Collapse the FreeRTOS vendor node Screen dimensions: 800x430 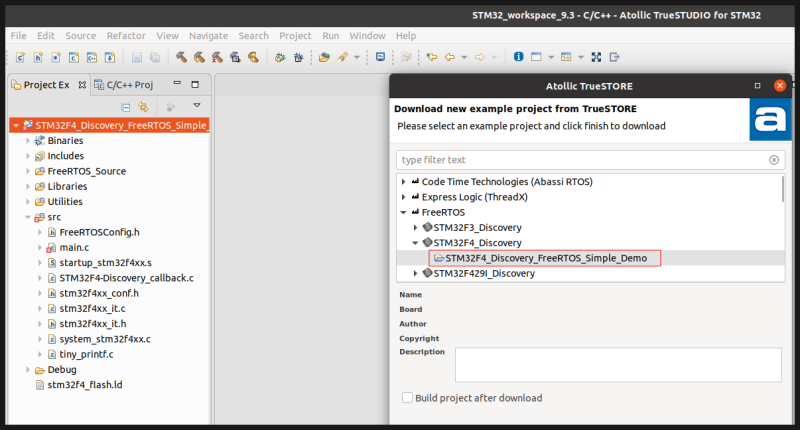tap(404, 212)
